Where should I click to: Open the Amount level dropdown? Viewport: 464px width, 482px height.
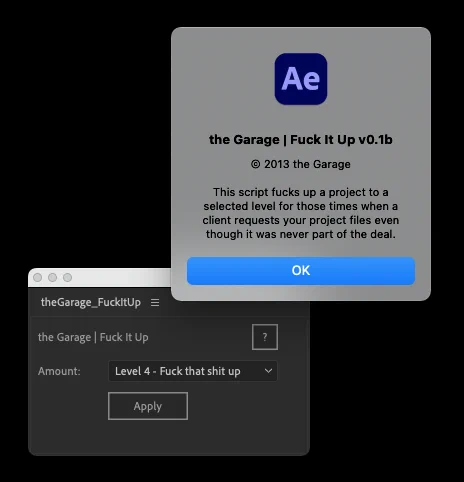pyautogui.click(x=193, y=371)
